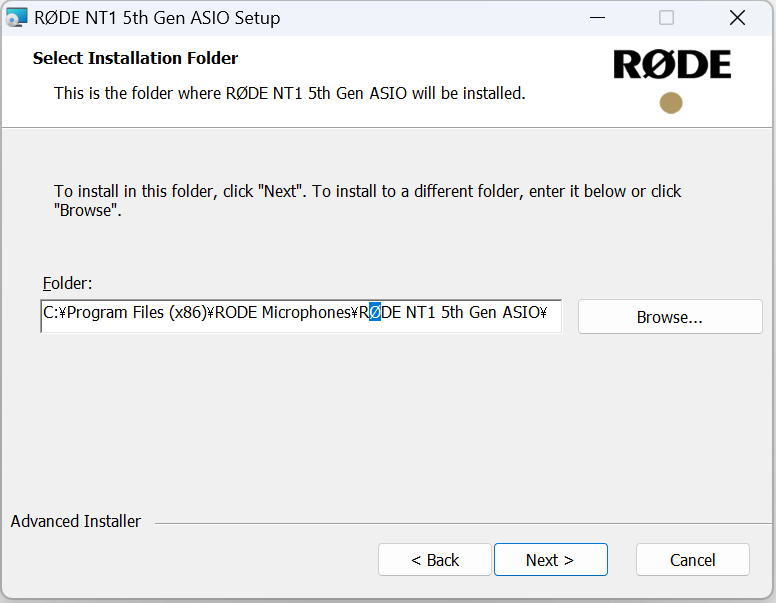The width and height of the screenshot is (776, 603).
Task: Go back with the < Back button
Action: (x=435, y=559)
